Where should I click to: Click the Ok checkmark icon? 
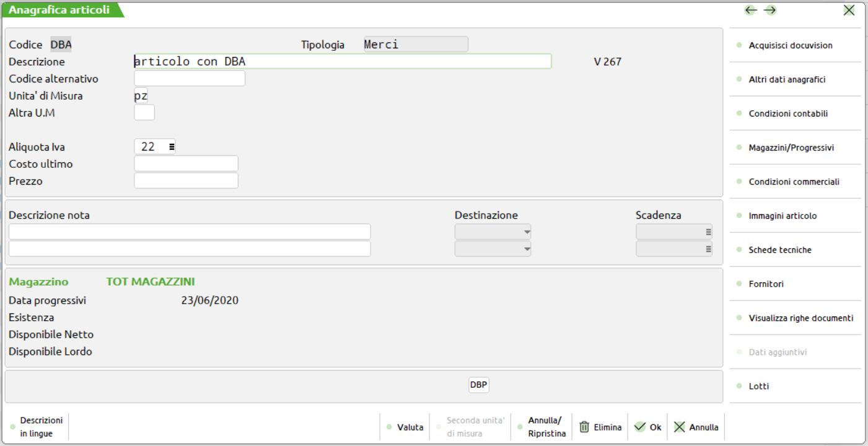pyautogui.click(x=640, y=427)
